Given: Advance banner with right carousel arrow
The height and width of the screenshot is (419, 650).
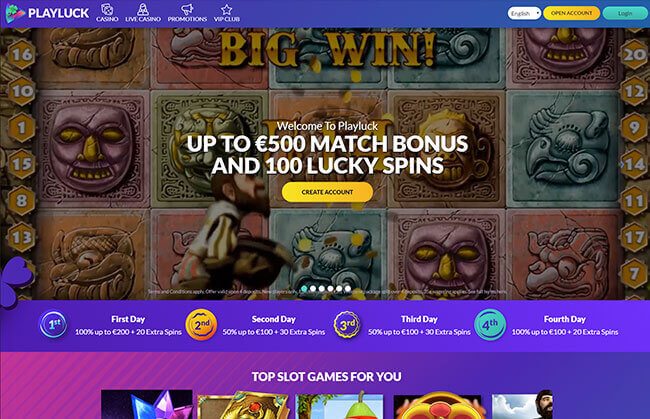Looking at the screenshot, I should 622,164.
